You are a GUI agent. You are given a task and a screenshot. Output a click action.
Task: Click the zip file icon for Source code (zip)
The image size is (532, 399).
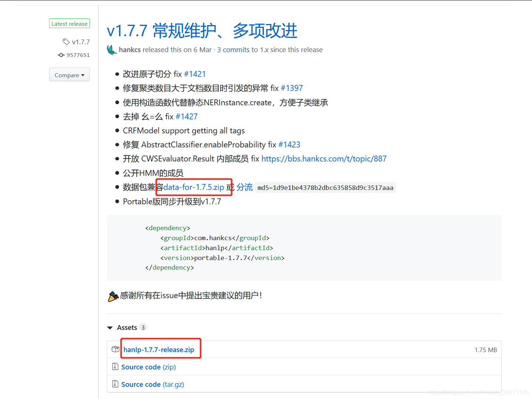[115, 366]
